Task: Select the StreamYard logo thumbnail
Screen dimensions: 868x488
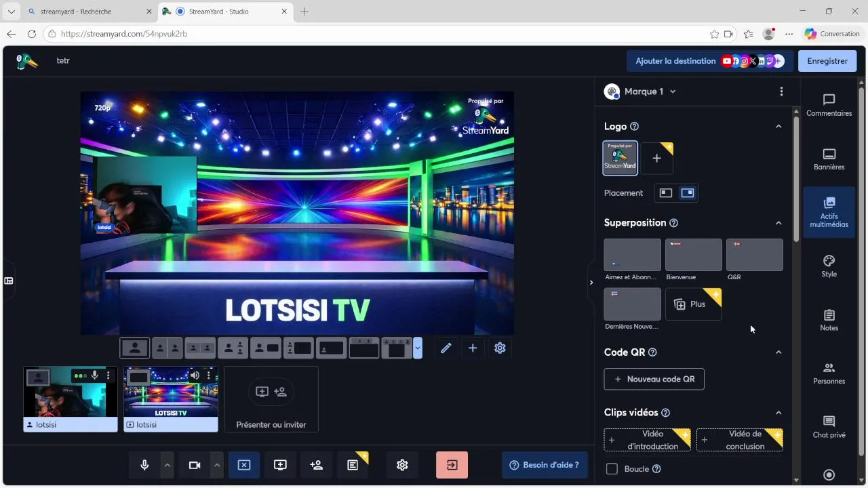Action: [620, 159]
